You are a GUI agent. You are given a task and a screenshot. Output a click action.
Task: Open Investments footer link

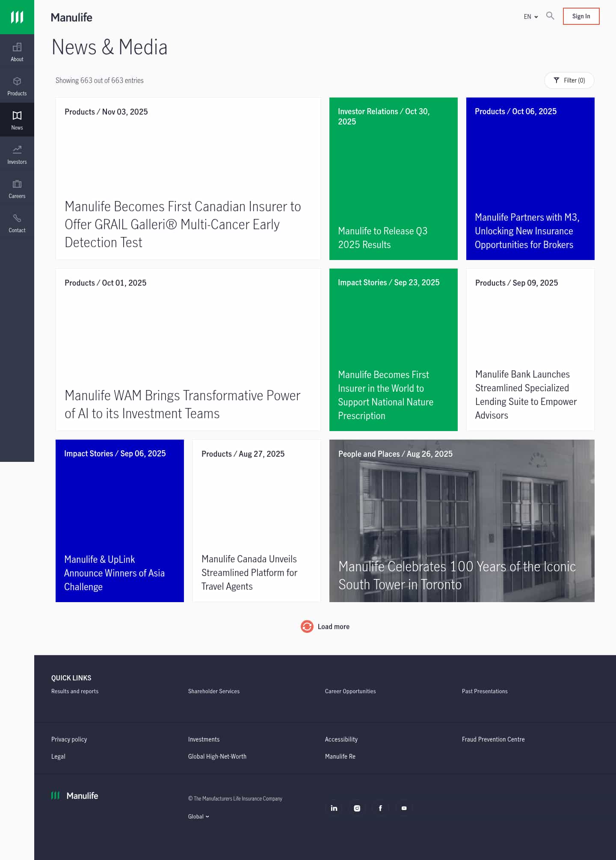204,739
